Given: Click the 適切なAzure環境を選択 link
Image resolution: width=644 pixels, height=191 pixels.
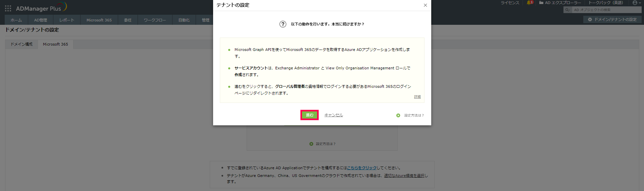Looking at the screenshot, I should click(x=404, y=176).
